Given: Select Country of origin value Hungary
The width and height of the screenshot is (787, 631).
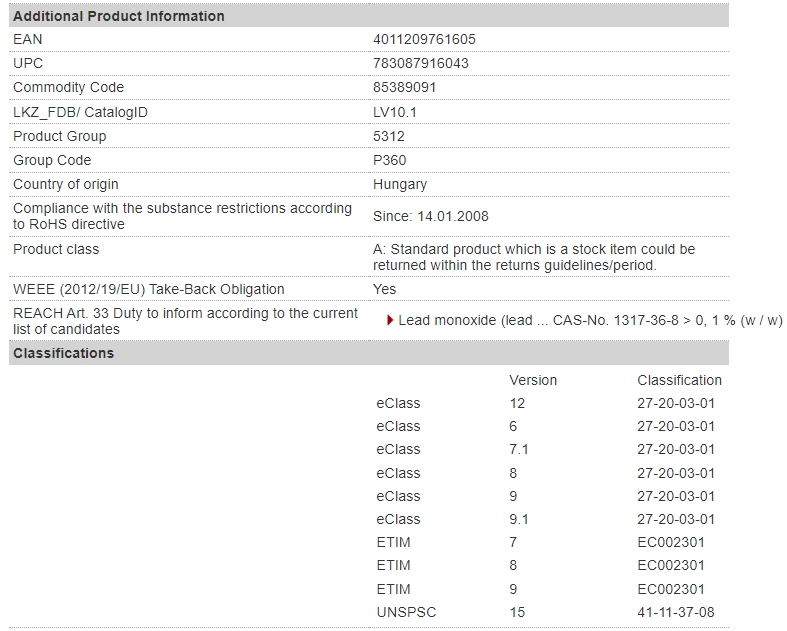Looking at the screenshot, I should coord(400,184).
